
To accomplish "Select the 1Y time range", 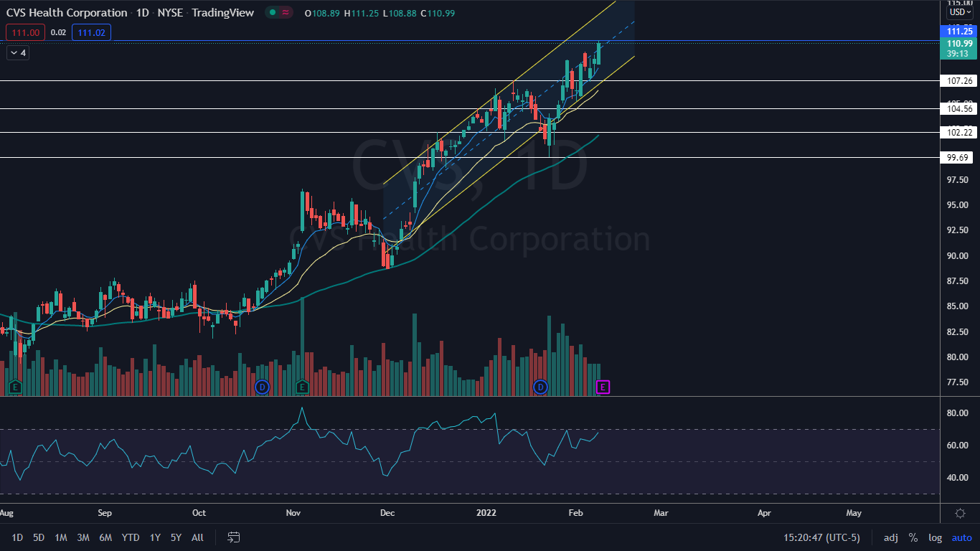I will (155, 537).
